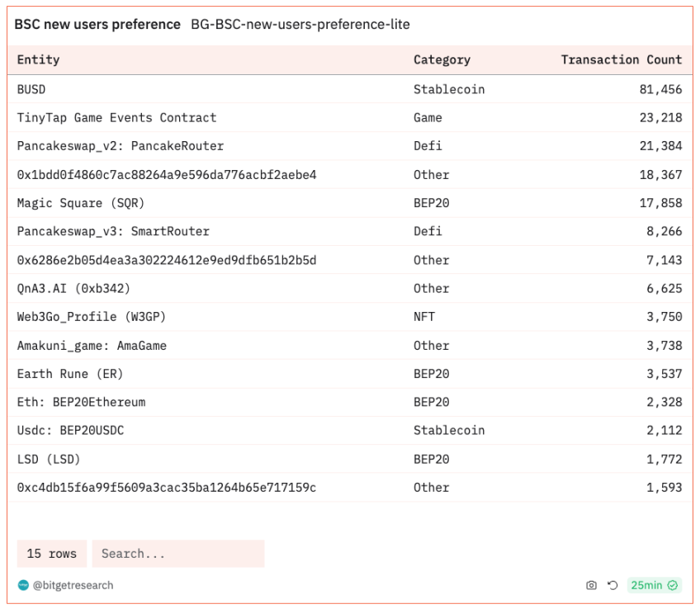Open the BG-BSC-new-users-preference-lite query link

tap(300, 25)
